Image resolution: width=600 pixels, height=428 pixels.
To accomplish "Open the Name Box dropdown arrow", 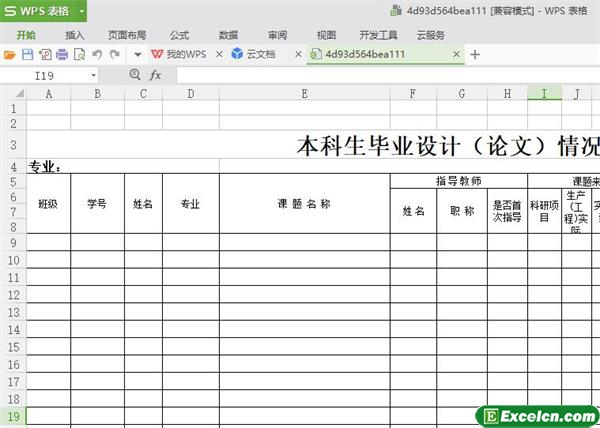I will (94, 75).
